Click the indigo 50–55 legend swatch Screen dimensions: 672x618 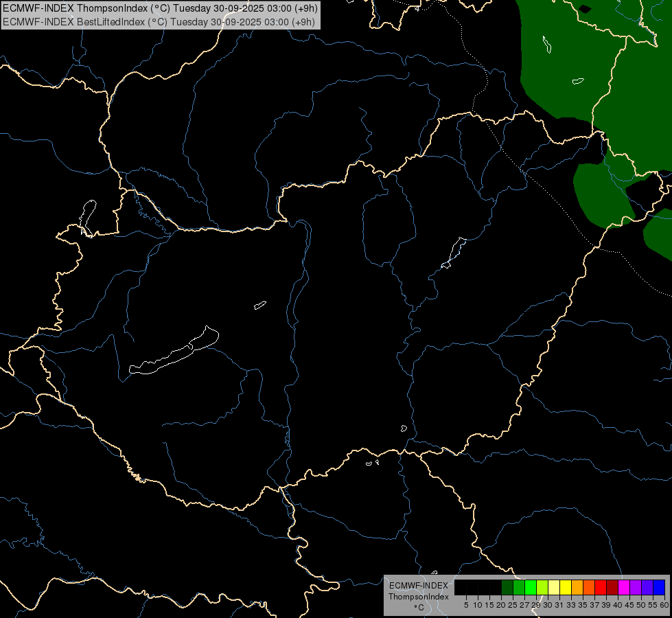(647, 587)
